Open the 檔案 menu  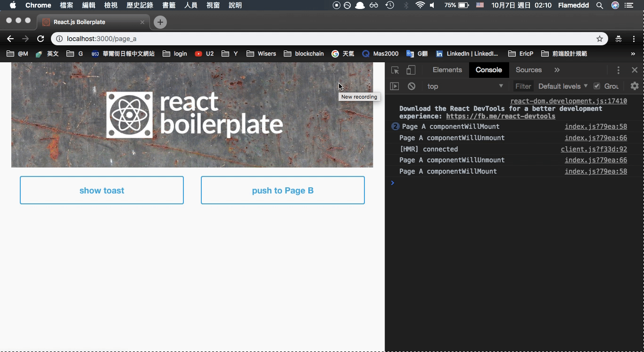coord(66,5)
